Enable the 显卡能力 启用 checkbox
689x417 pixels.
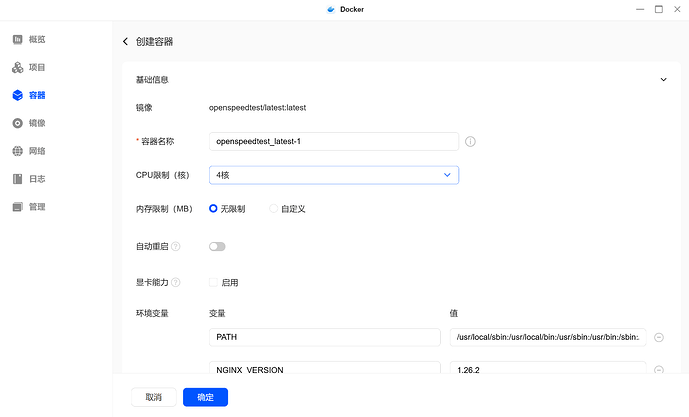[213, 283]
